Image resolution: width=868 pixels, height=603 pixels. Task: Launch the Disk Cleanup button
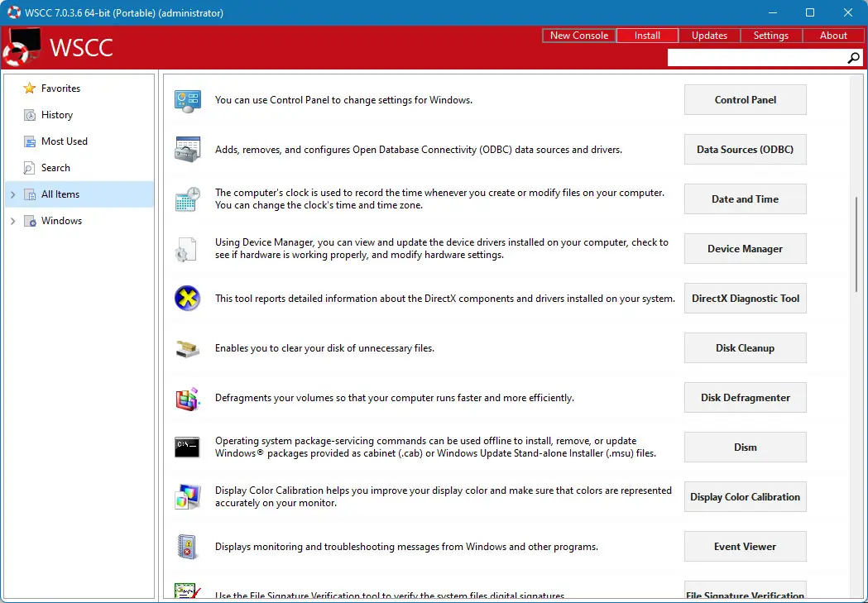pyautogui.click(x=745, y=348)
